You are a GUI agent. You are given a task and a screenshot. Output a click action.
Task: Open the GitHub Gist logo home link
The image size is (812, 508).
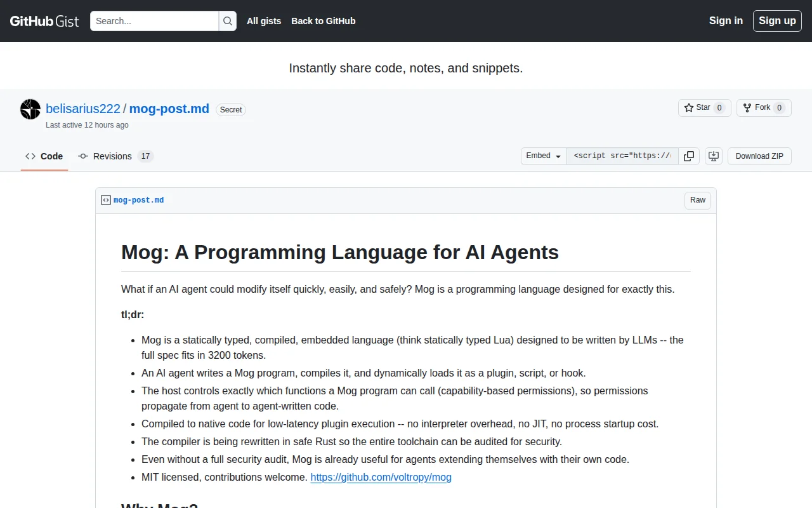click(x=44, y=21)
